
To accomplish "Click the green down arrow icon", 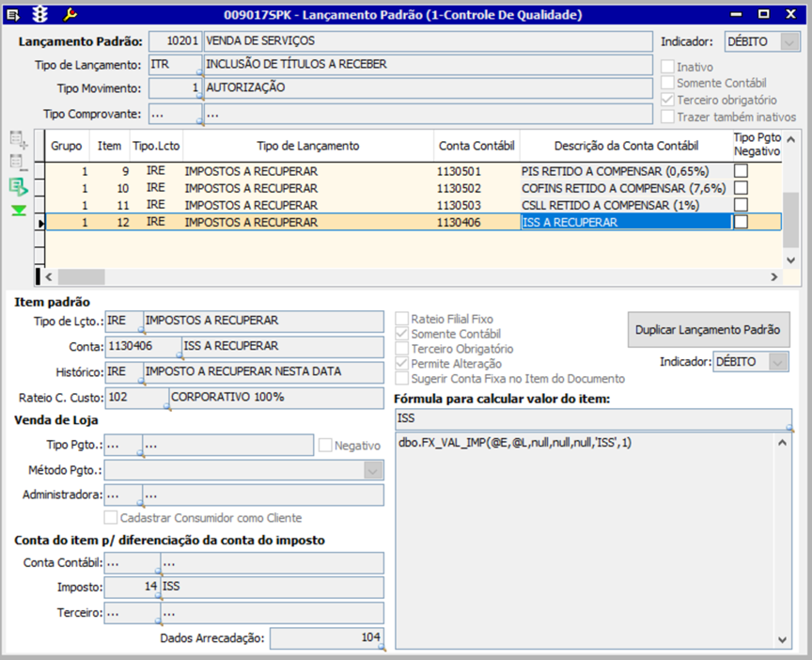I will (x=19, y=211).
